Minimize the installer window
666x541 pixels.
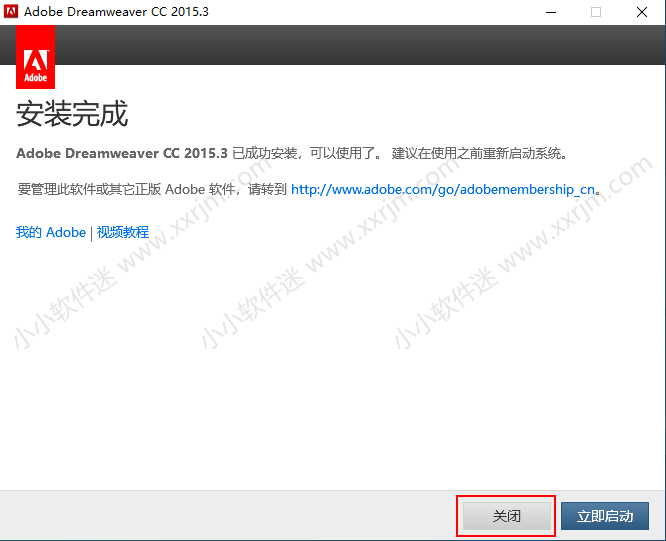550,12
